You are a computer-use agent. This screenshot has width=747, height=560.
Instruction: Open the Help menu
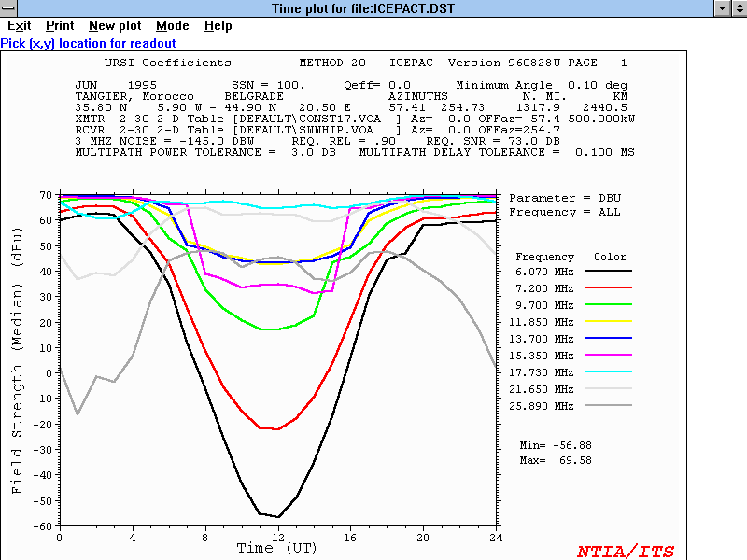(218, 26)
